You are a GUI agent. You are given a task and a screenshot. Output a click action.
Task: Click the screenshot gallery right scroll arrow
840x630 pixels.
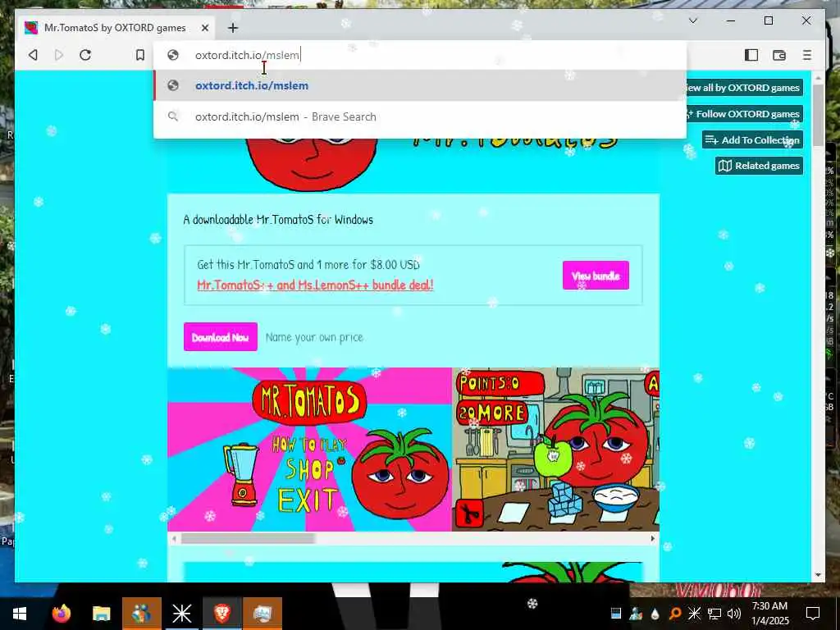point(652,538)
